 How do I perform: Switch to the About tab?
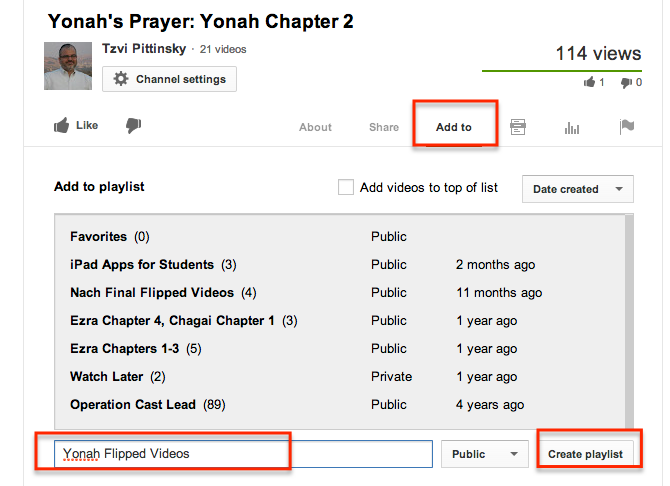coord(316,127)
